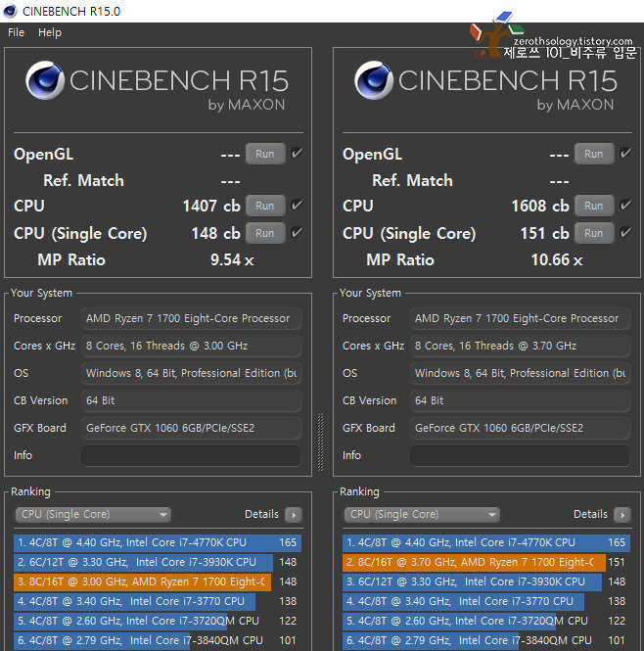The width and height of the screenshot is (644, 651).
Task: Run CPU test in right panel
Action: (x=594, y=206)
